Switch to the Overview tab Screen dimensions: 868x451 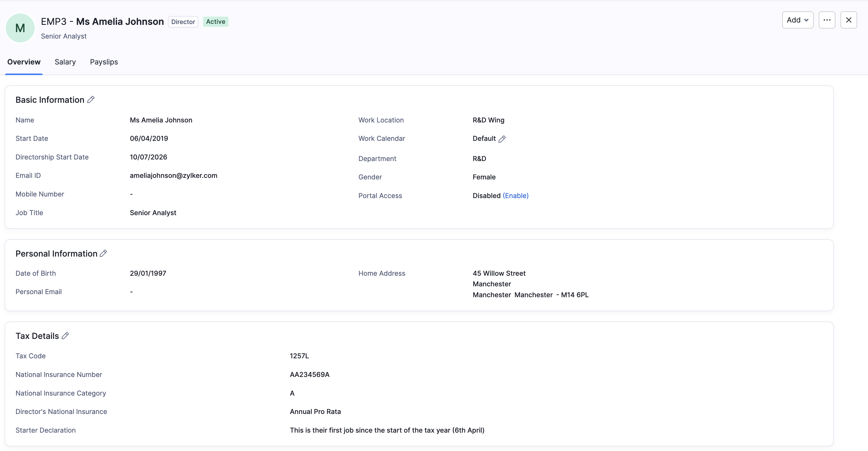(x=24, y=62)
